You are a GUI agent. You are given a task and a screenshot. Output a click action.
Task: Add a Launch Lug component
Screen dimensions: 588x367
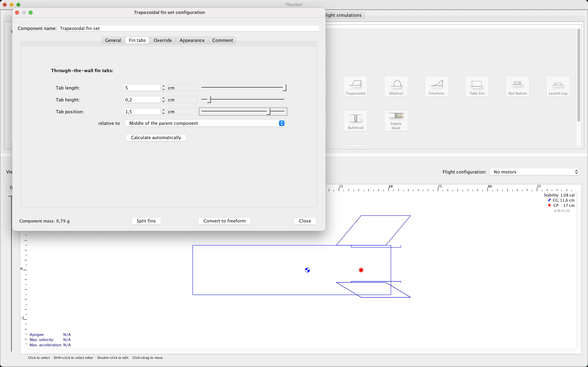[x=558, y=86]
